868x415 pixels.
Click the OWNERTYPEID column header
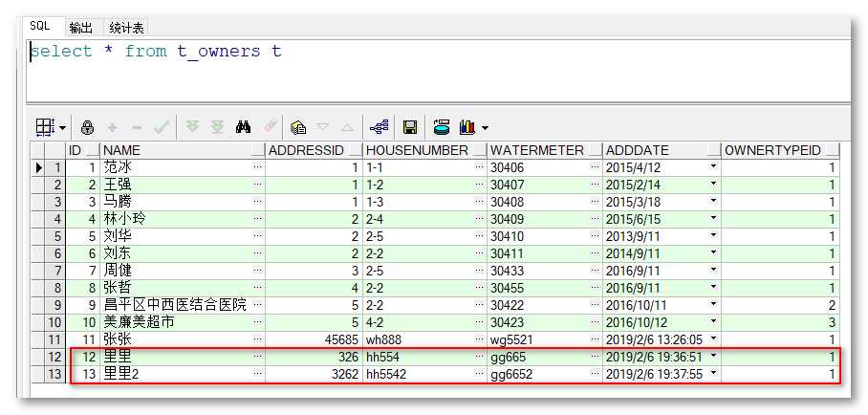[781, 150]
